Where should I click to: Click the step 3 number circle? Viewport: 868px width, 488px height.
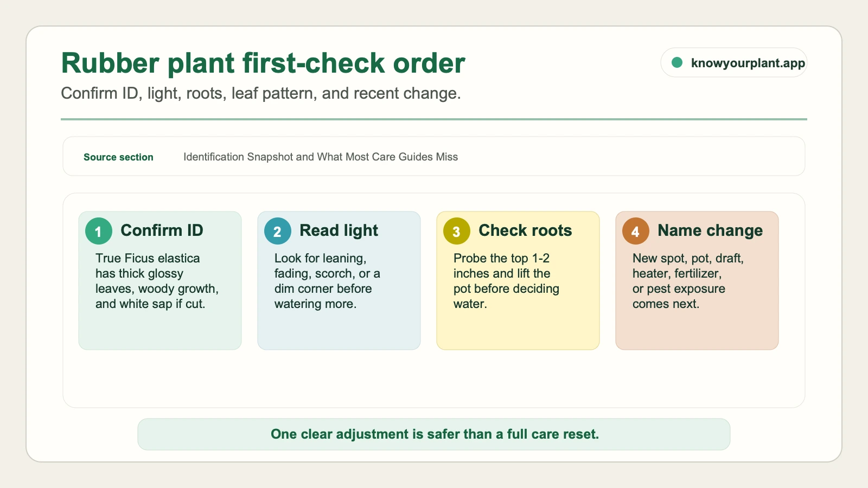coord(456,231)
